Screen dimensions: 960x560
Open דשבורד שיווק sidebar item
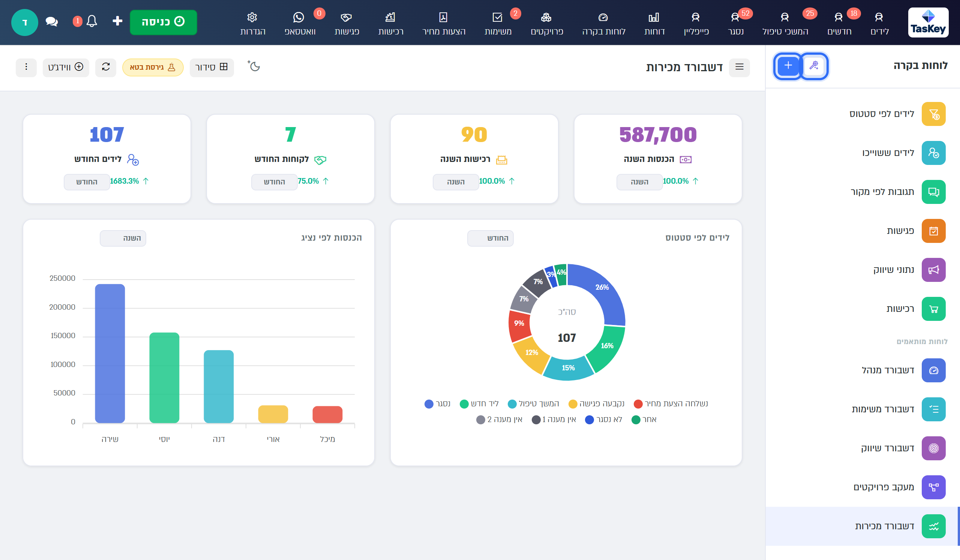863,448
